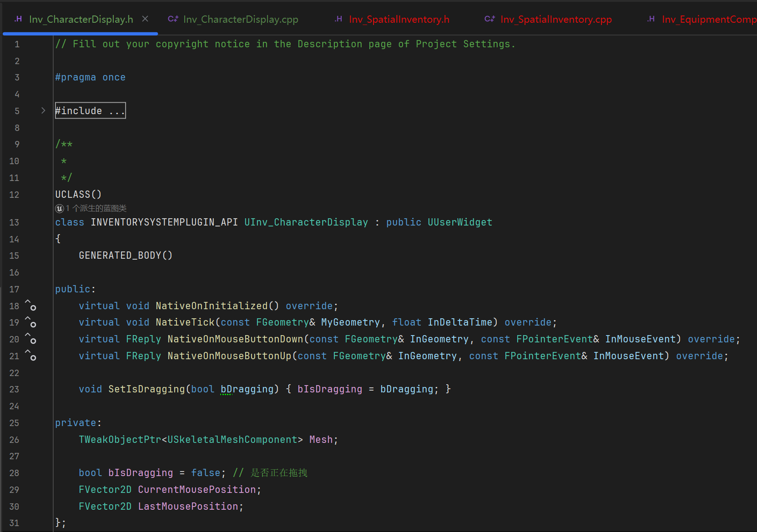Click the folded #include ... placeholder
Viewport: 757px width, 532px height.
[x=90, y=110]
